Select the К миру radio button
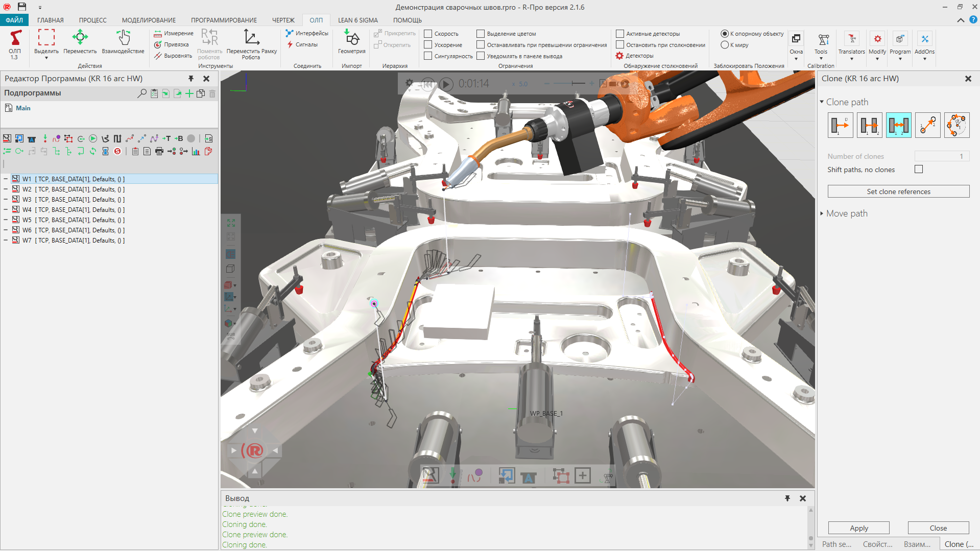 pos(724,45)
